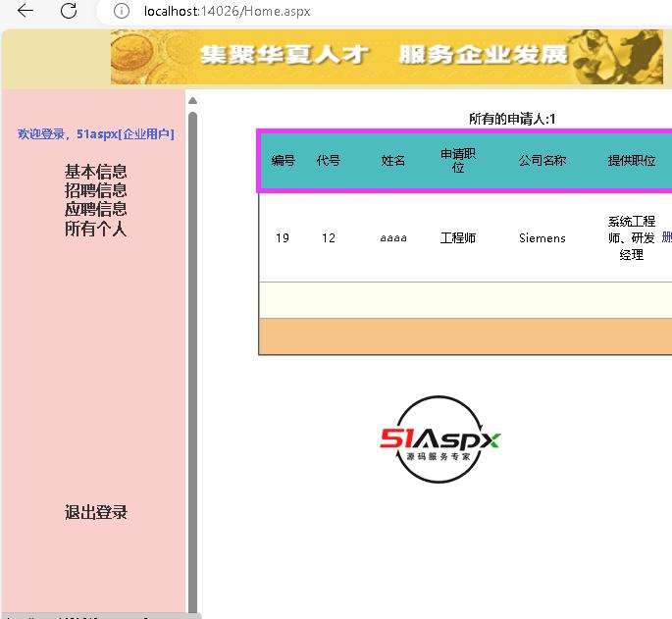Click the scrollbar up arrow
672x619 pixels.
pos(192,101)
